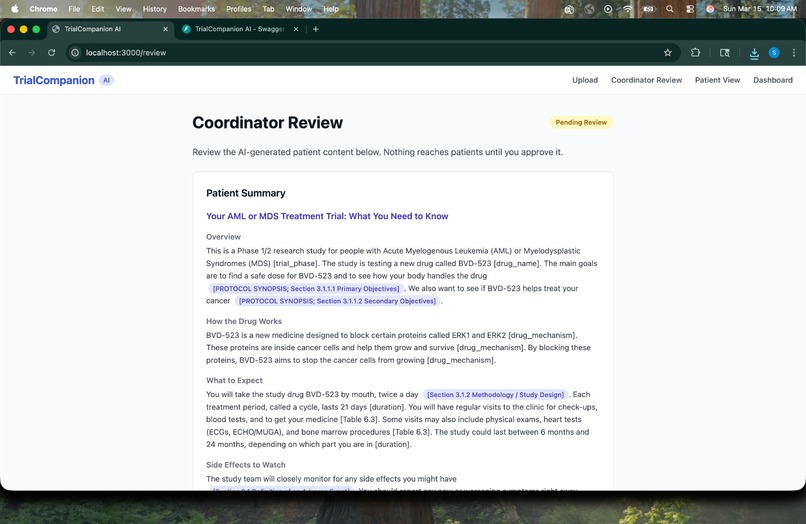The width and height of the screenshot is (806, 524).
Task: Click the What to Expect label
Action: click(234, 381)
